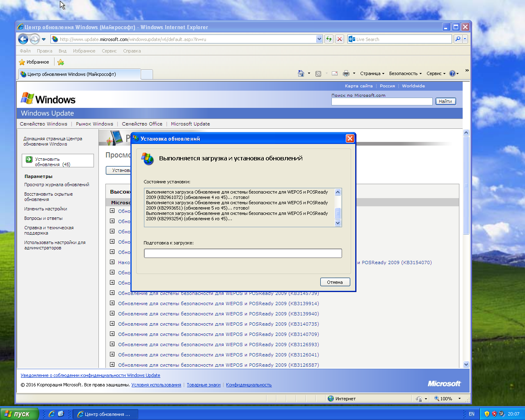
Task: Click the Избранное favorites star button
Action: (34, 62)
